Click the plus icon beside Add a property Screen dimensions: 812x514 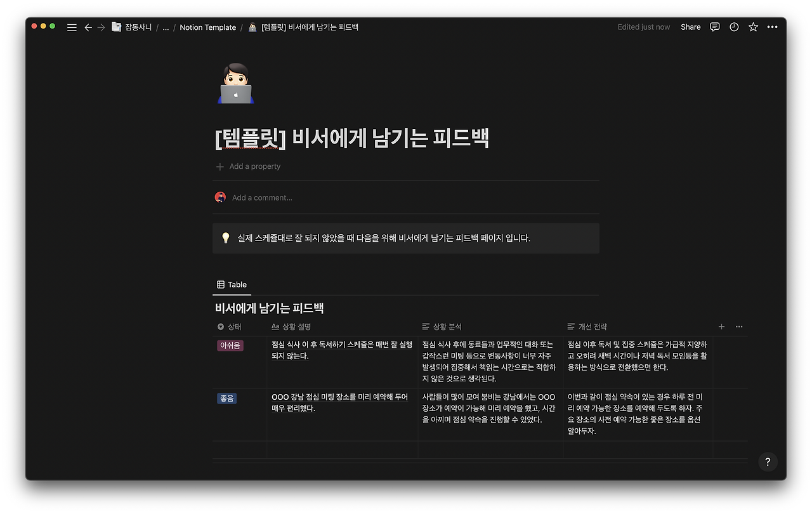click(x=220, y=166)
